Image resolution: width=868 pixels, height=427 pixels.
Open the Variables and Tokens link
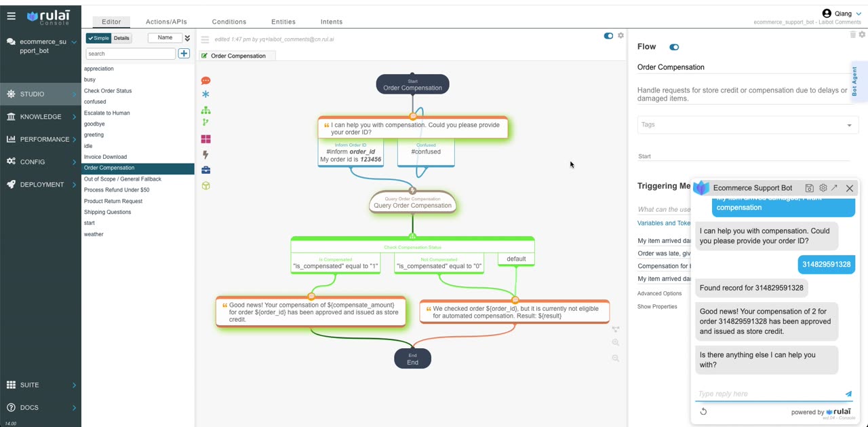664,223
